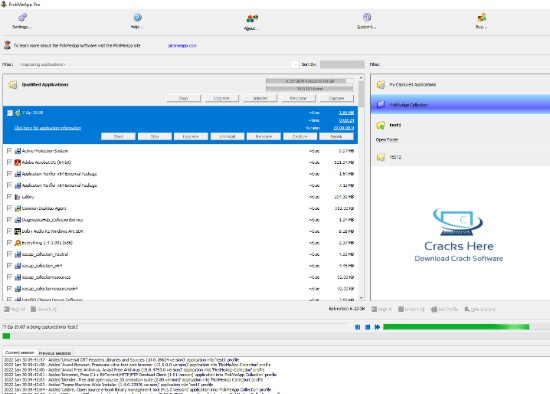This screenshot has height=394, width=550.
Task: Select the PickMeApp Collection profile
Action: click(x=460, y=105)
